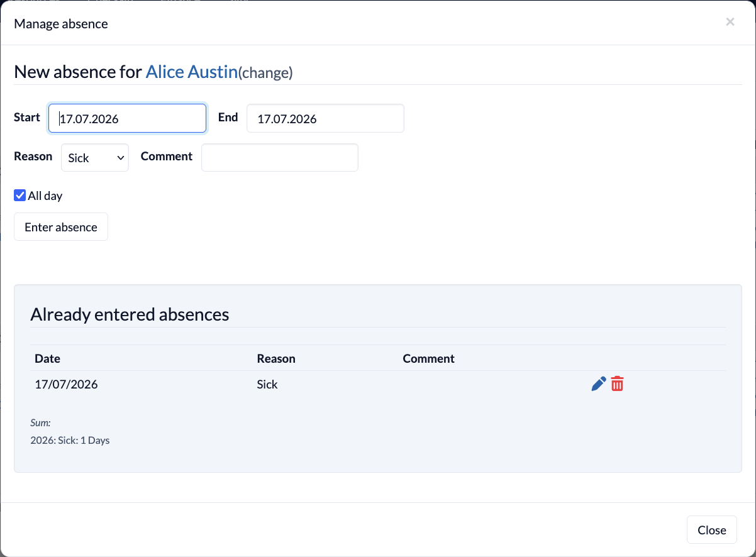Focus the Start date field
This screenshot has width=756, height=557.
(128, 118)
